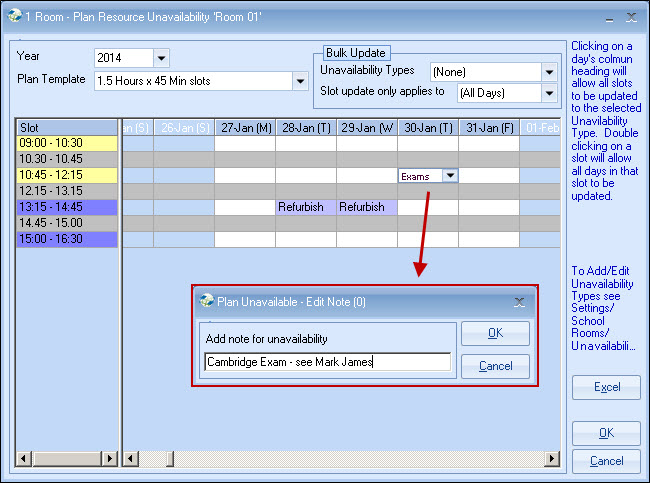Expand the Plan Template dropdown
Viewport: 650px width, 483px height.
click(299, 81)
